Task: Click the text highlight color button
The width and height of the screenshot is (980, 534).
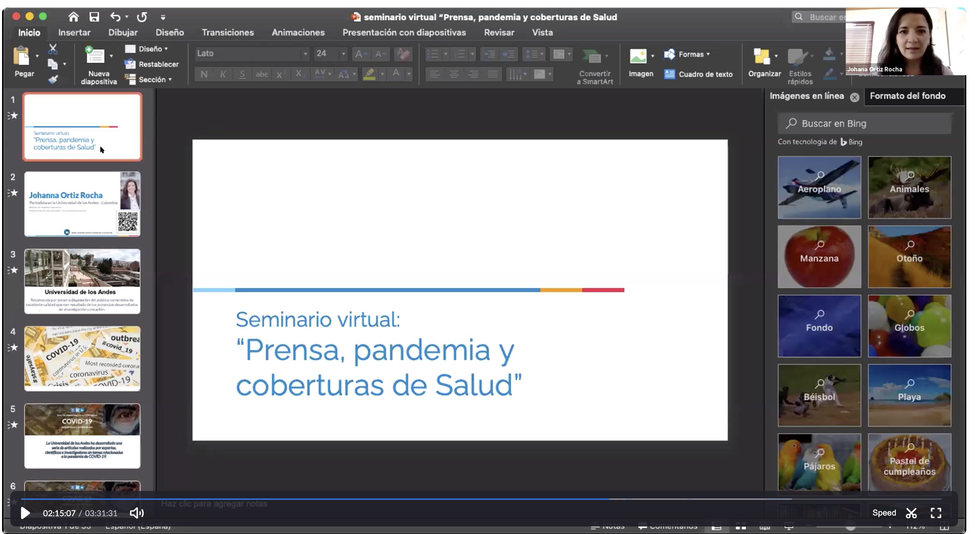Action: [x=369, y=74]
